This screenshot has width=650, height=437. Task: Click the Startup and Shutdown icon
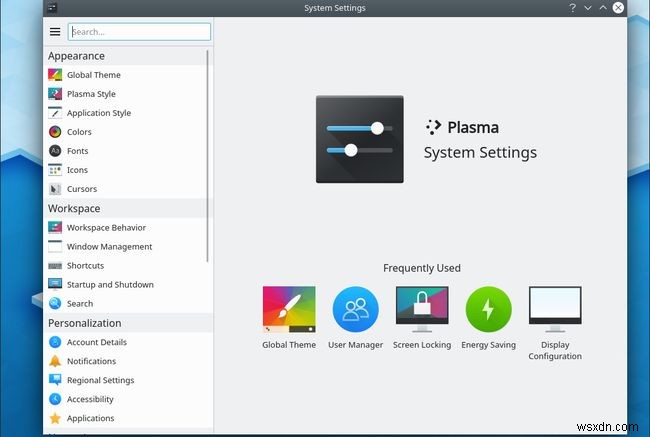pos(55,284)
